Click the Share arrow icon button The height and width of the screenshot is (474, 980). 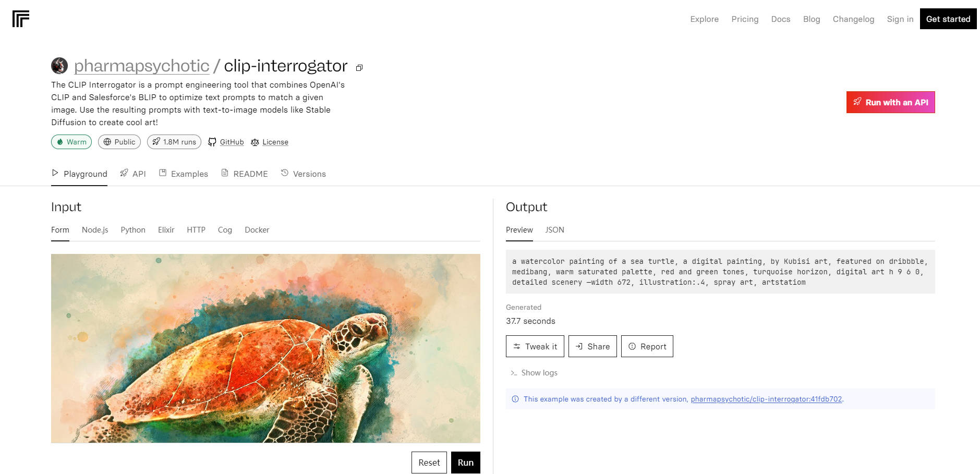coord(592,346)
